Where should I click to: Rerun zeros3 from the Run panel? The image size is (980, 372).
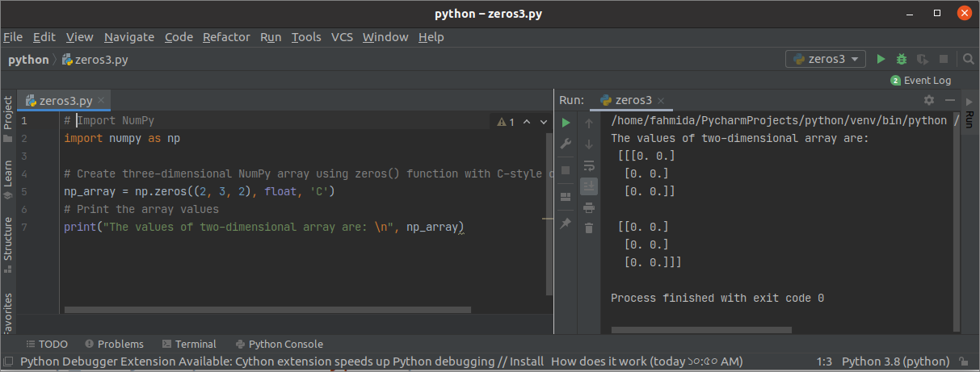tap(566, 123)
